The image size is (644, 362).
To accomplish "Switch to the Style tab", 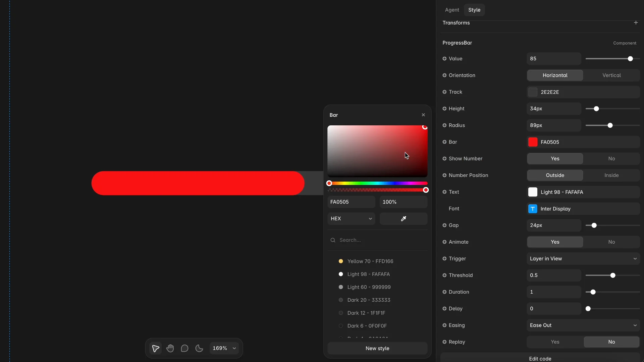I will (474, 10).
